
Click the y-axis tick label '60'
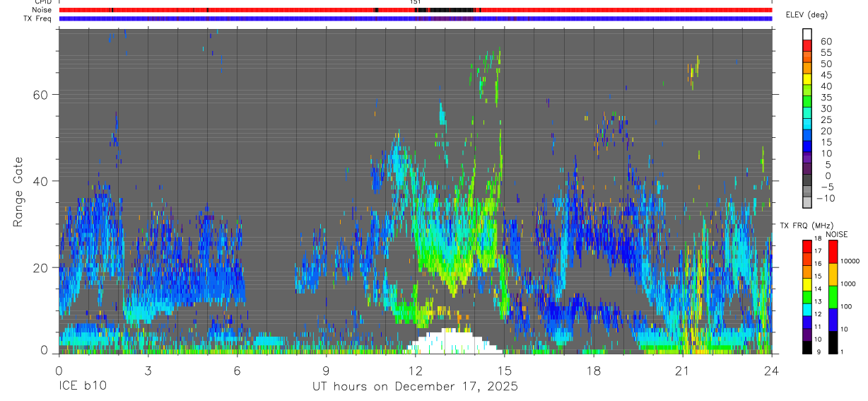pos(42,95)
